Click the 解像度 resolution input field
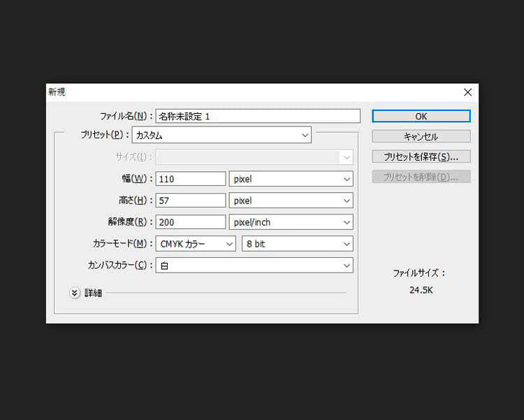Viewport: 524px width, 420px height. pos(191,222)
